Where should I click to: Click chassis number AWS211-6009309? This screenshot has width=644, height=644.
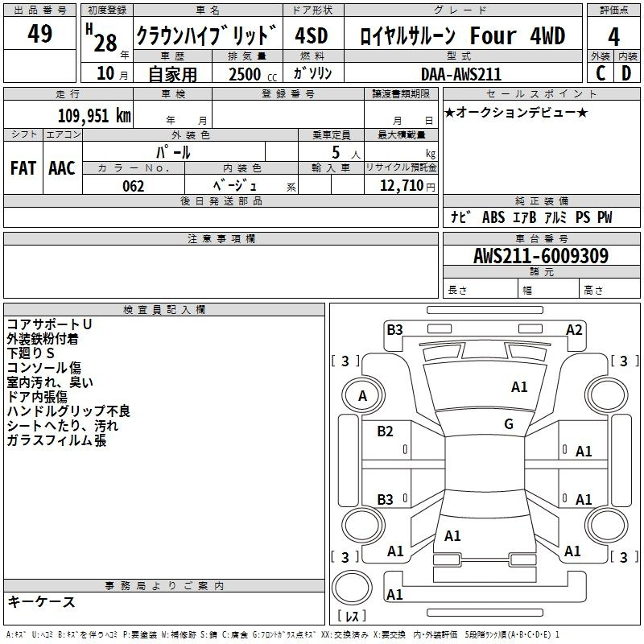point(540,256)
